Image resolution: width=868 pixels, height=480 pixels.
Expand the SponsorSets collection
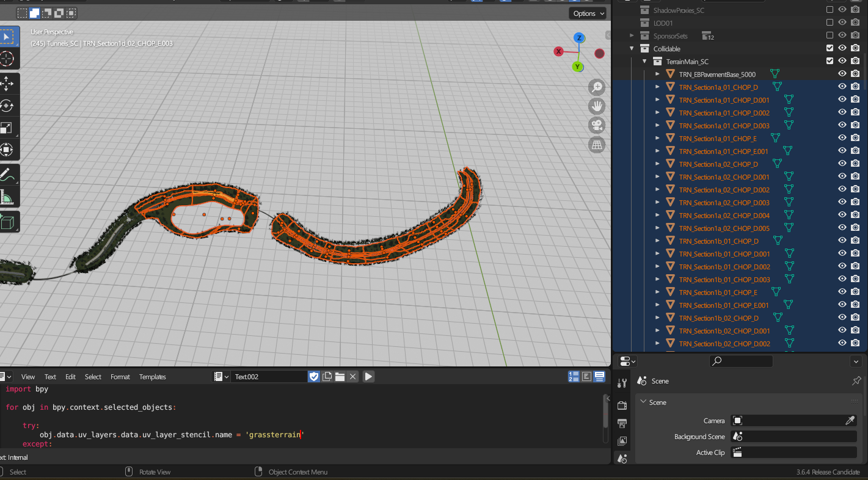pyautogui.click(x=632, y=36)
